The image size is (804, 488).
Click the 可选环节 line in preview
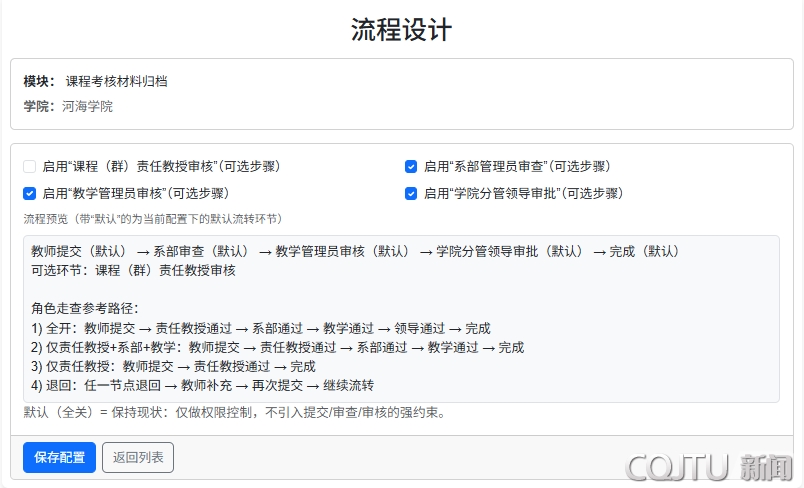point(133,270)
